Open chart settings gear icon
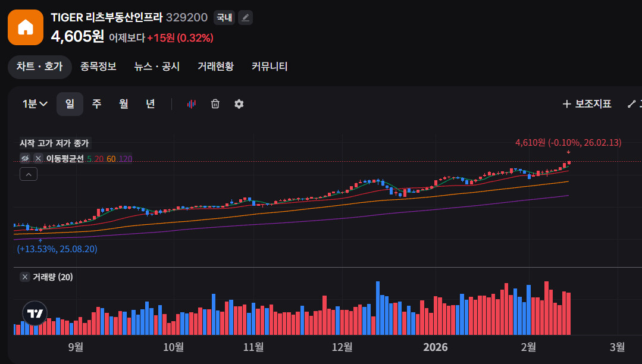 pyautogui.click(x=239, y=104)
